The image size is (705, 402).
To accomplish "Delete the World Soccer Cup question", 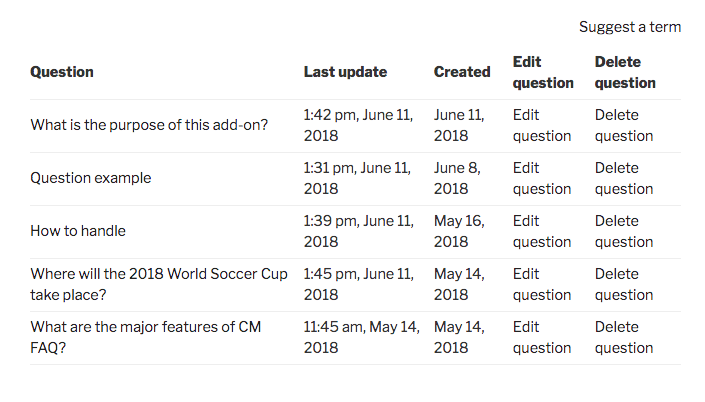I will (623, 284).
